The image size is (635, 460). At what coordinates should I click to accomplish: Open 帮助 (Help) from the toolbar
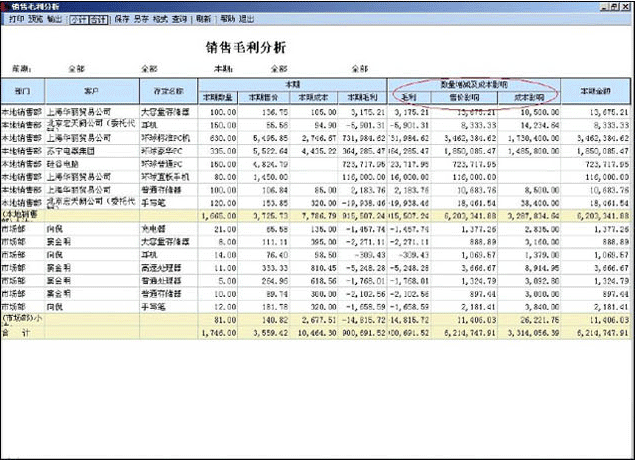(x=228, y=19)
